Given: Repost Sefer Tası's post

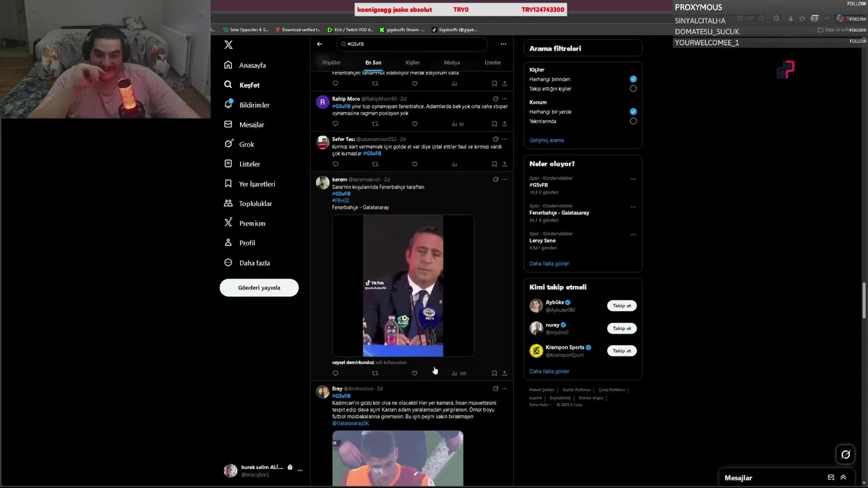Looking at the screenshot, I should tap(375, 164).
